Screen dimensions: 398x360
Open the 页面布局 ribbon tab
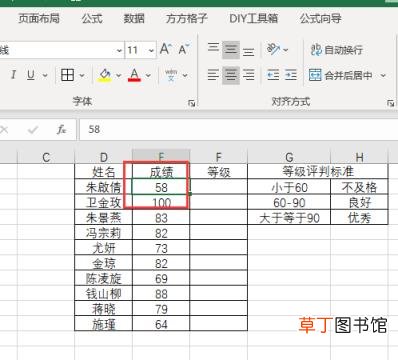pos(39,18)
